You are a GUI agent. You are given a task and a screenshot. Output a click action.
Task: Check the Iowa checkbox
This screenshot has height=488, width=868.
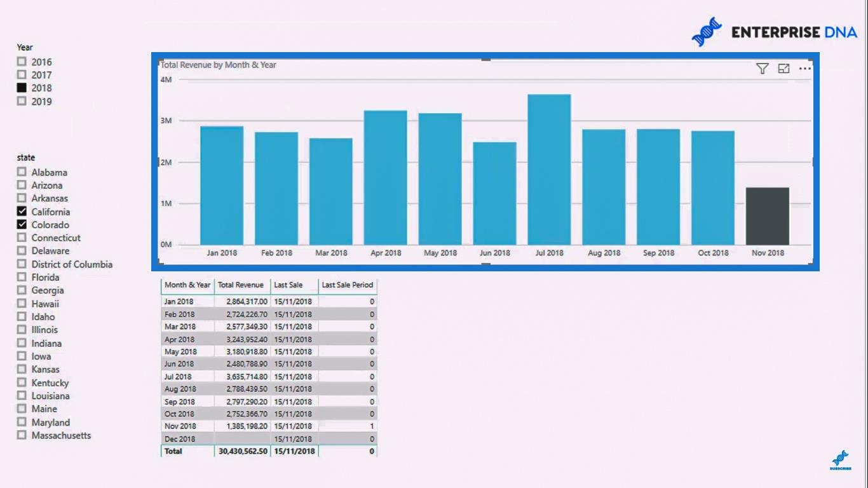[x=22, y=356]
